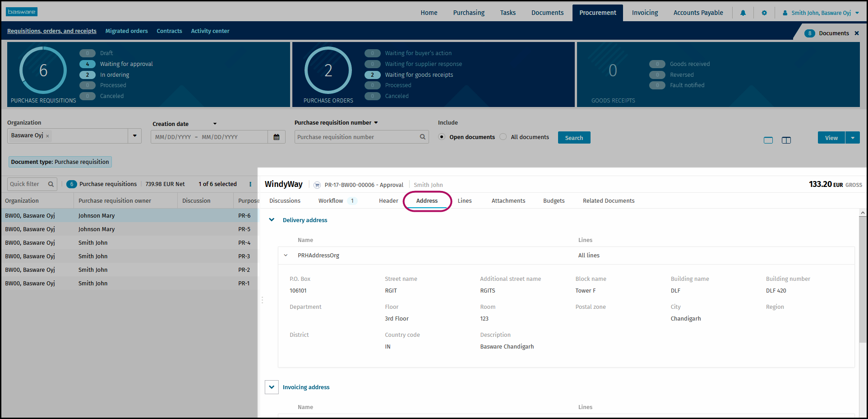Select the All documents radio button
The width and height of the screenshot is (868, 419).
503,137
